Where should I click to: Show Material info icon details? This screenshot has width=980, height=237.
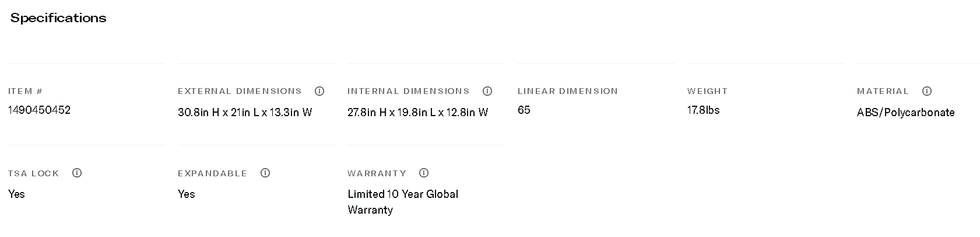pos(927,91)
